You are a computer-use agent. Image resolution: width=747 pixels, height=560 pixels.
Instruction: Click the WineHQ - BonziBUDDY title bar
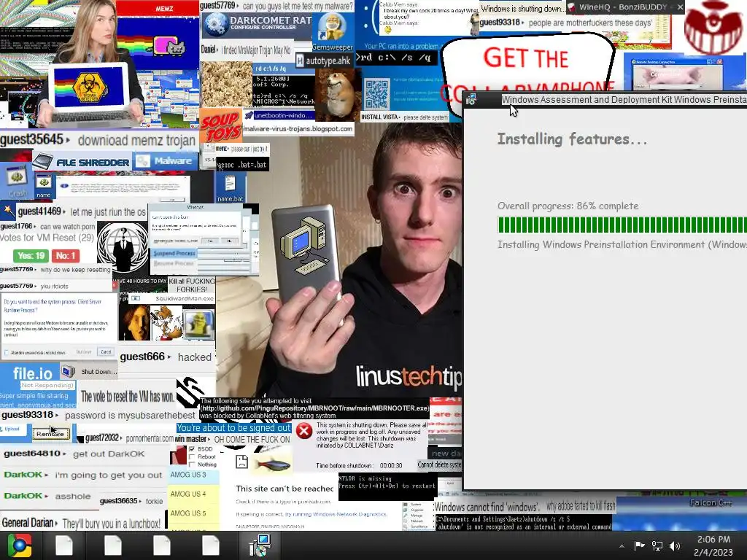pyautogui.click(x=625, y=7)
